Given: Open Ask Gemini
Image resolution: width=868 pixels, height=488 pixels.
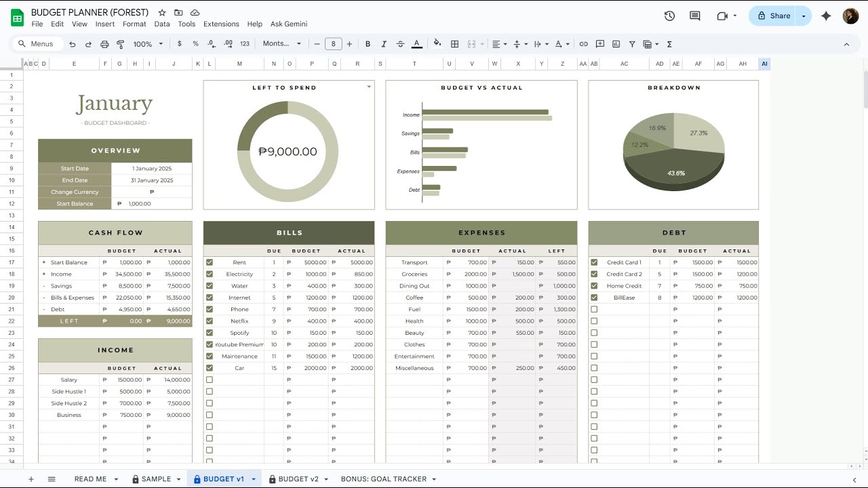Looking at the screenshot, I should tap(289, 24).
